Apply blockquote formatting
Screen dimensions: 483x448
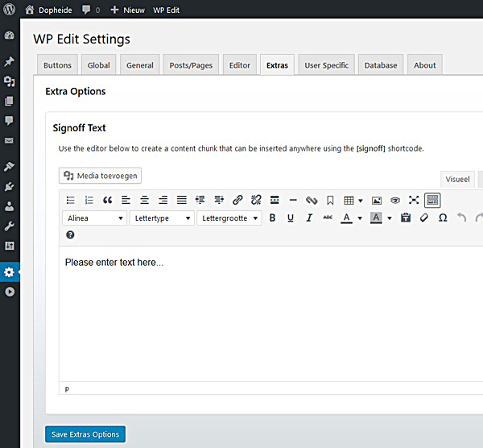coord(108,201)
